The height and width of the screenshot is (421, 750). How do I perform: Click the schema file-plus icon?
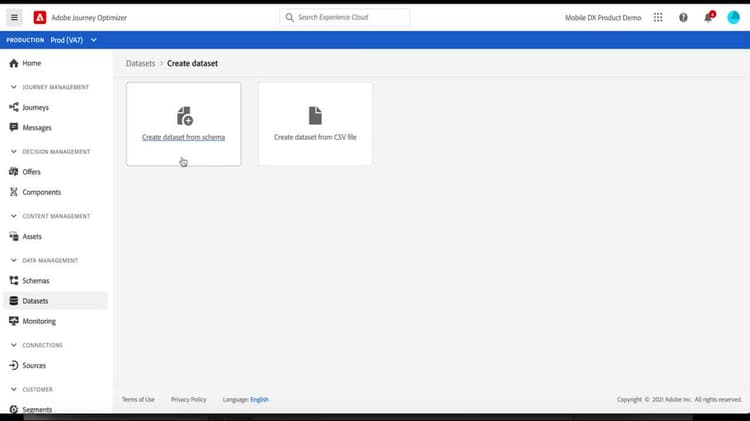tap(184, 116)
